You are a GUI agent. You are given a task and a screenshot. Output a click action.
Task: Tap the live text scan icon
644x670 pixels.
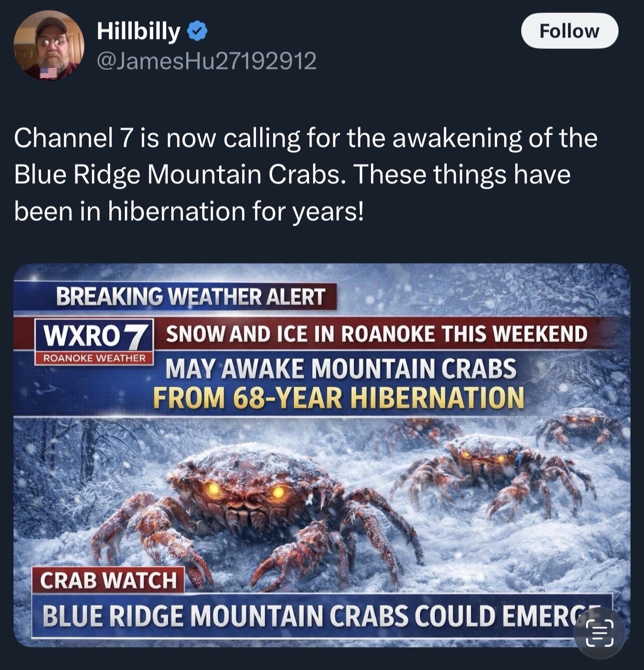[600, 633]
